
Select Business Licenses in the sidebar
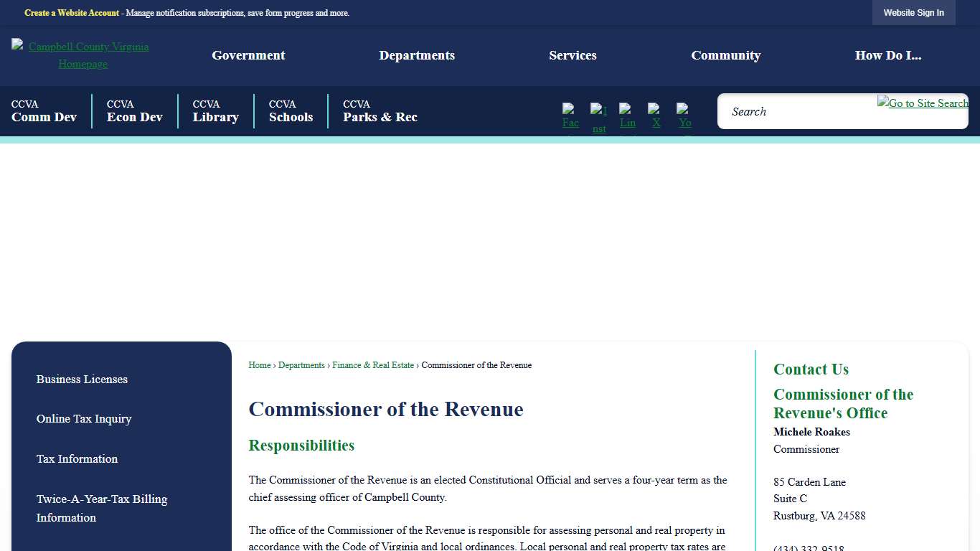click(x=82, y=380)
